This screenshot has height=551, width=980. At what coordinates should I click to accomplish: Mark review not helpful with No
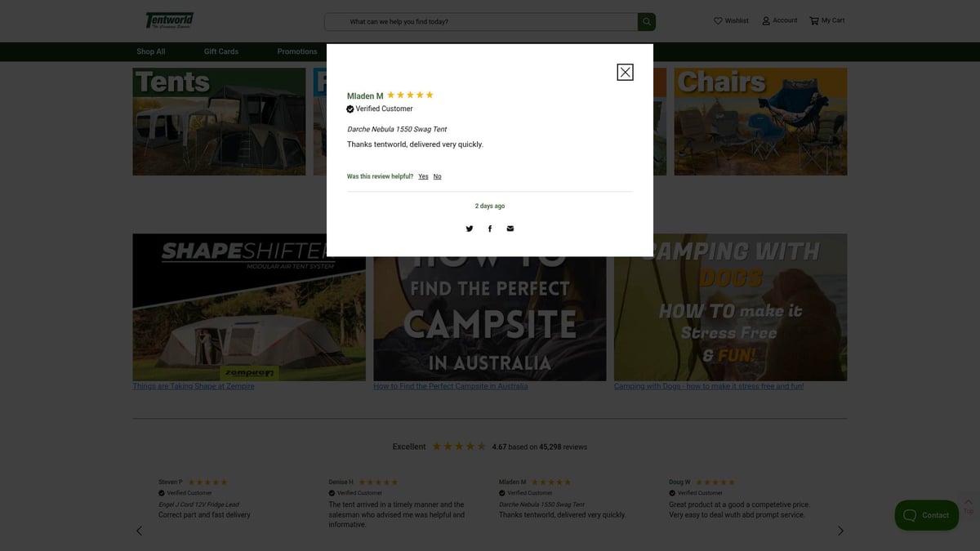pos(437,176)
